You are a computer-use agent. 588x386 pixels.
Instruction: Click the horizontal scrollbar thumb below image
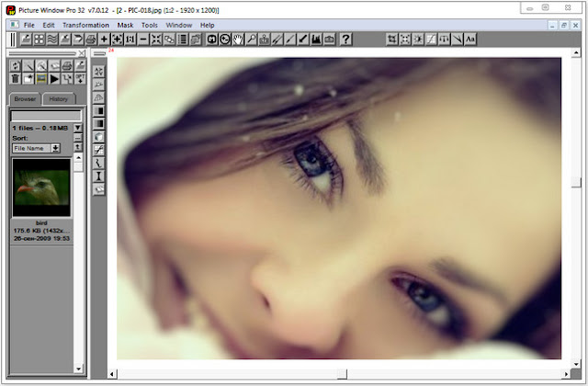click(342, 374)
